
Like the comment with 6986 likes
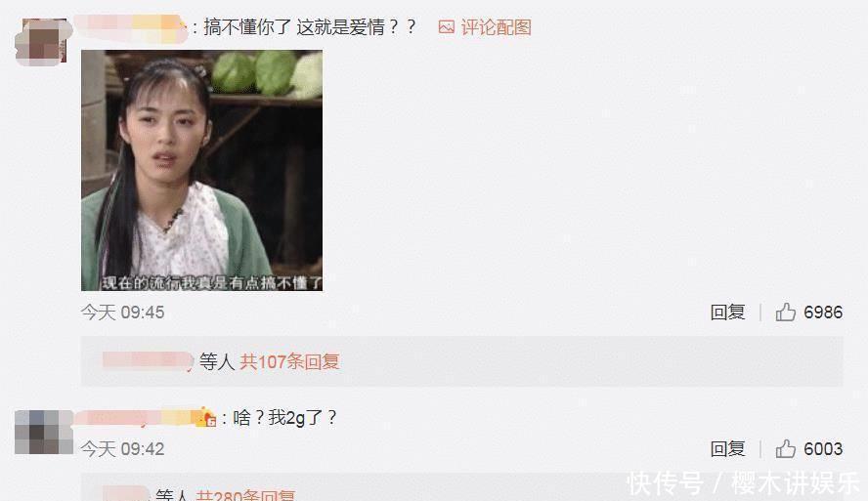[785, 313]
